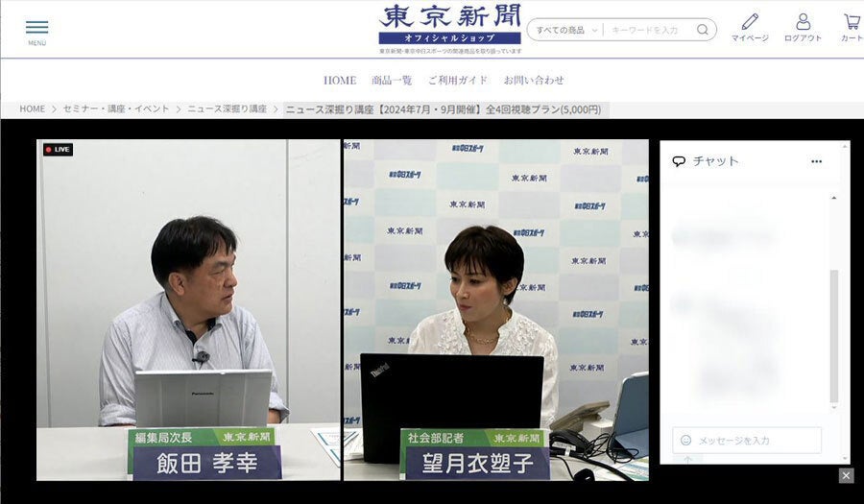
Task: Click the chat scrollbar up arrow
Action: (833, 198)
